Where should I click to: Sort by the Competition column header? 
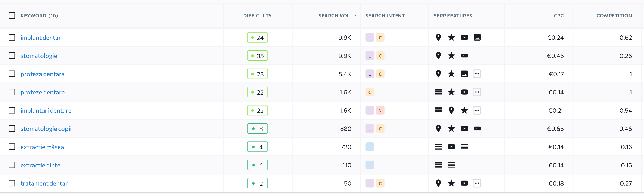click(x=614, y=16)
